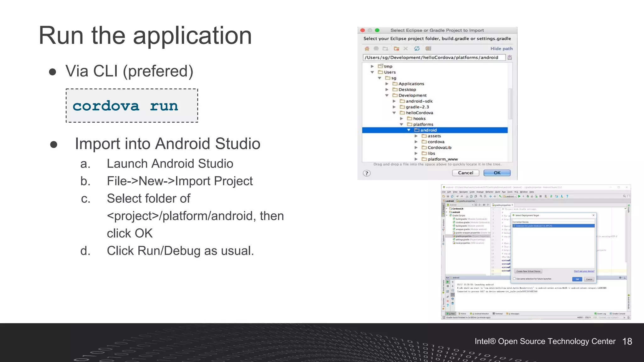Image resolution: width=644 pixels, height=362 pixels.
Task: Expand the assets folder arrow
Action: [416, 136]
